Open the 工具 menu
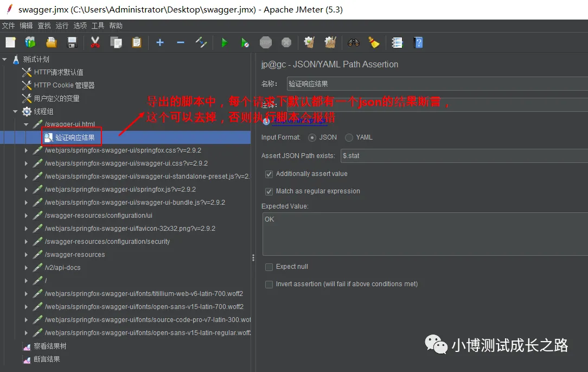This screenshot has width=588, height=372. point(98,25)
